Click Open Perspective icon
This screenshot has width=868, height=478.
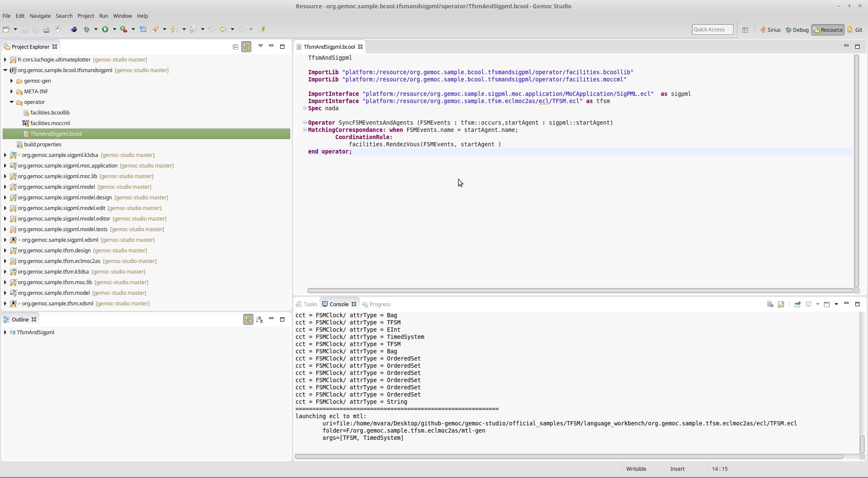(745, 30)
